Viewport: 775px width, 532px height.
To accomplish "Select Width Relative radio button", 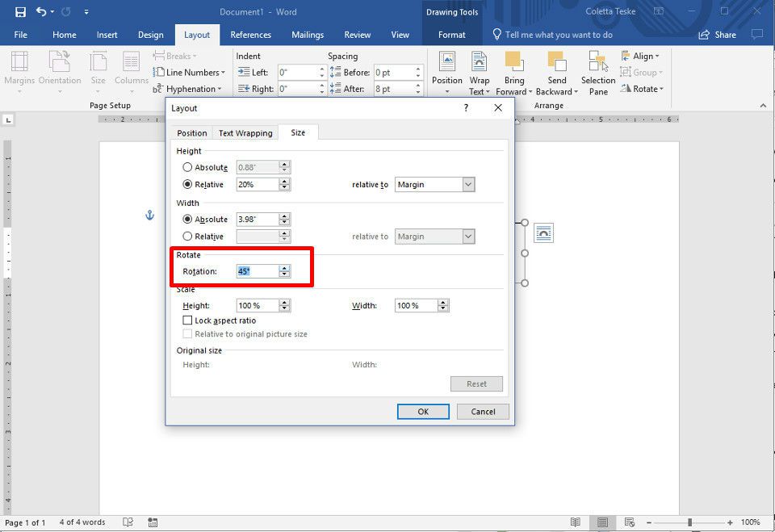I will (187, 237).
